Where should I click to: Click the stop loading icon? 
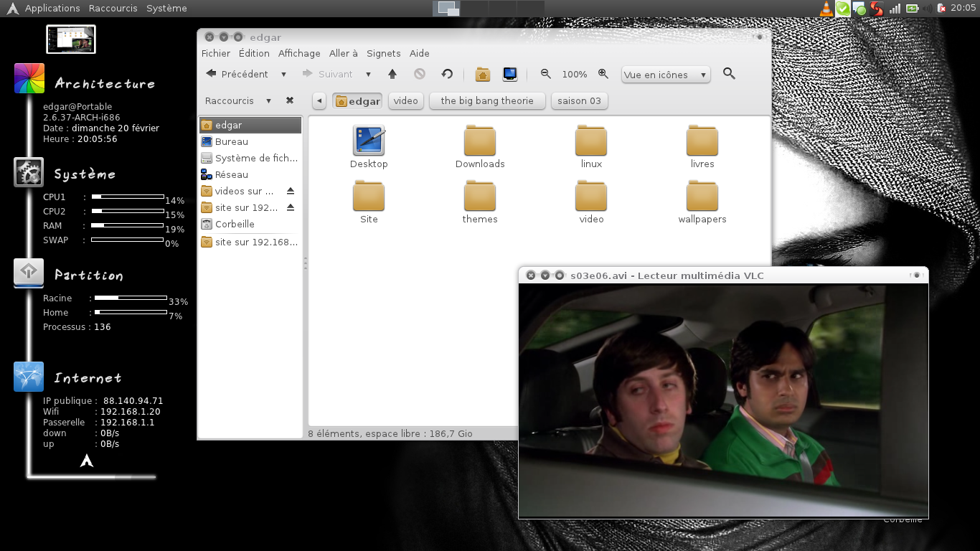pos(420,74)
